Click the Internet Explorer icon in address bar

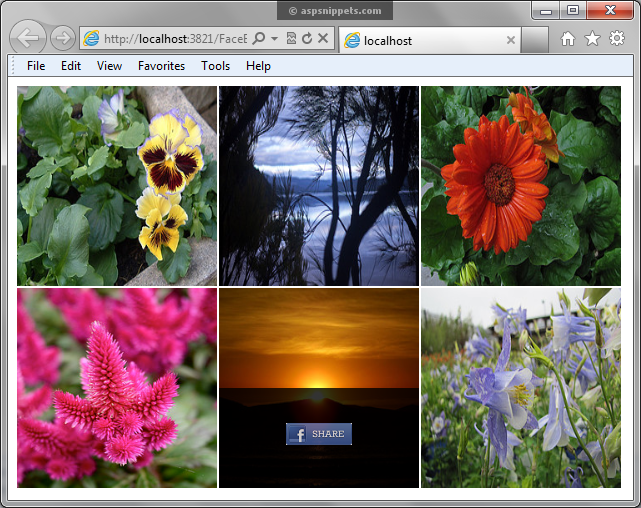click(x=91, y=38)
